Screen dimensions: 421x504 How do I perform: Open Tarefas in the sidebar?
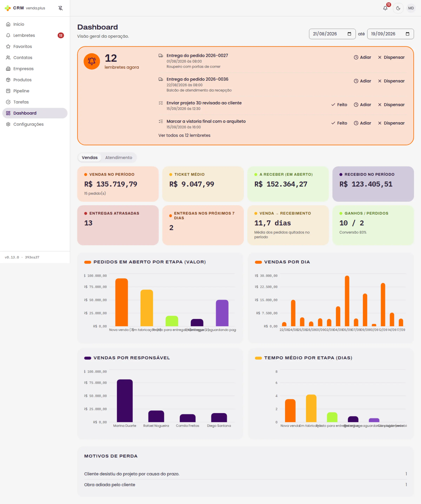pyautogui.click(x=35, y=102)
